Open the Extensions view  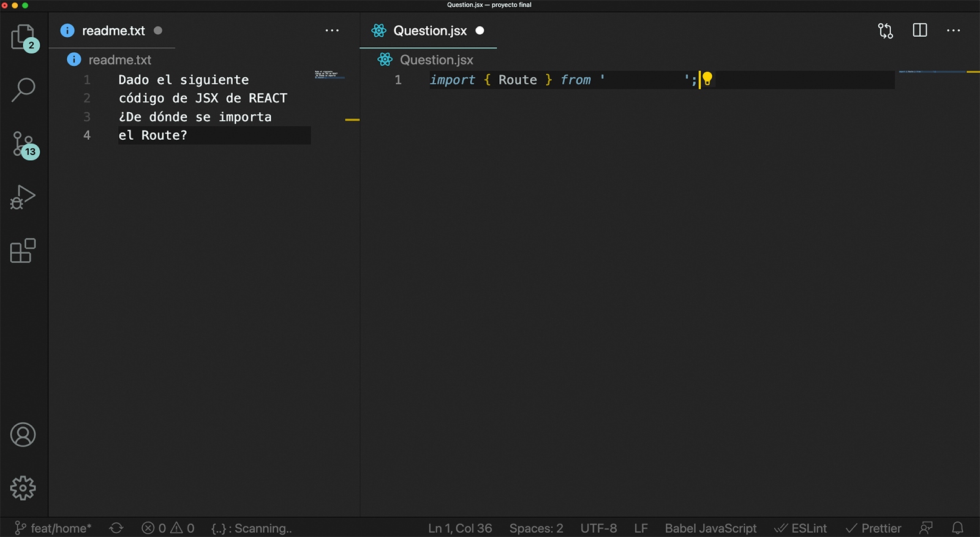23,251
